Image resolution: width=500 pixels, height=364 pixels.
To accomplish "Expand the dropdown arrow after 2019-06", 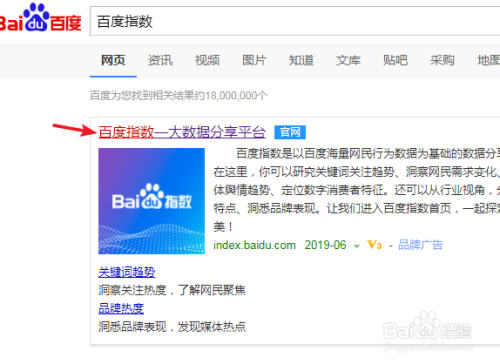I will (x=356, y=246).
